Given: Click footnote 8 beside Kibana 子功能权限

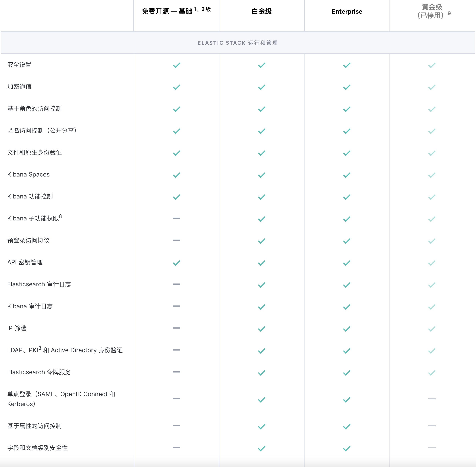Looking at the screenshot, I should [60, 216].
